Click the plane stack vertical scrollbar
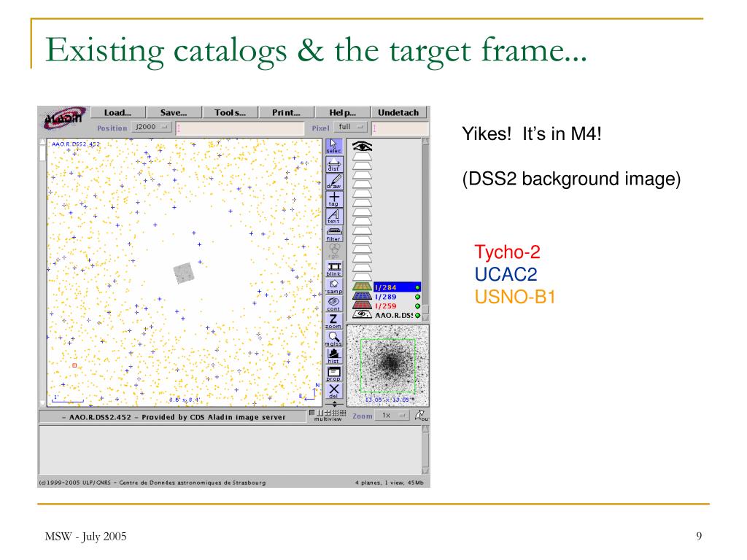The image size is (747, 560). pos(425,230)
